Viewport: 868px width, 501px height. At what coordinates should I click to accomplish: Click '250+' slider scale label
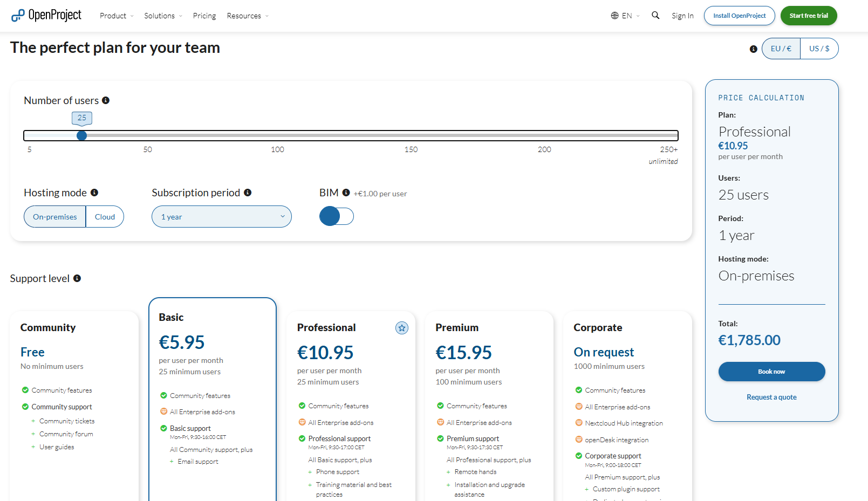(x=669, y=149)
